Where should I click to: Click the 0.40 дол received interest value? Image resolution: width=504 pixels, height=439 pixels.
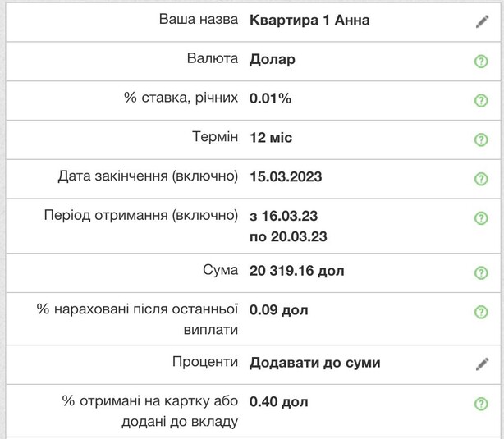point(279,402)
